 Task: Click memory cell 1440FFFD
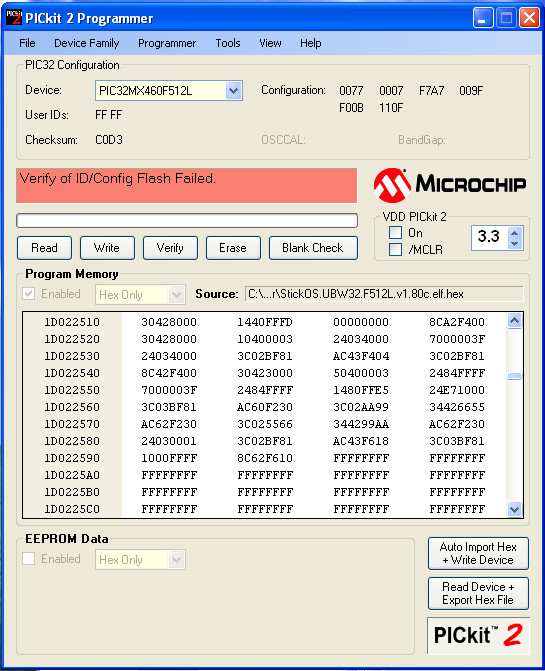pos(265,322)
